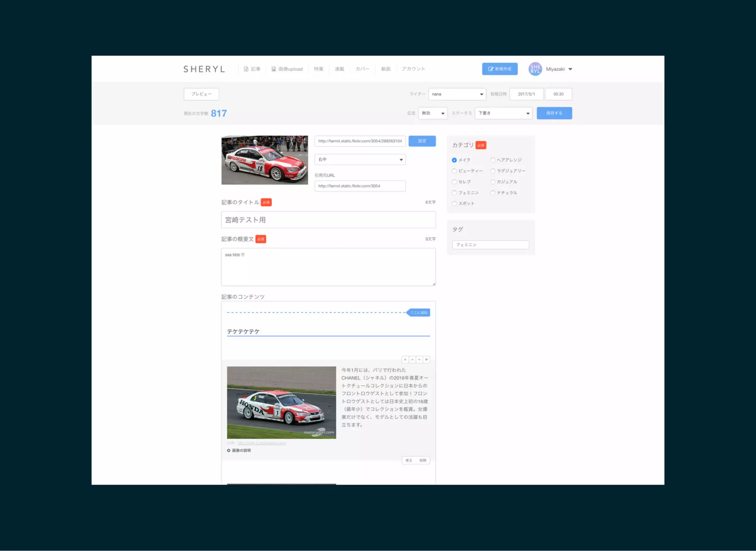The image size is (756, 551).
Task: Open the ライター dropdown showing nana
Action: pyautogui.click(x=457, y=94)
